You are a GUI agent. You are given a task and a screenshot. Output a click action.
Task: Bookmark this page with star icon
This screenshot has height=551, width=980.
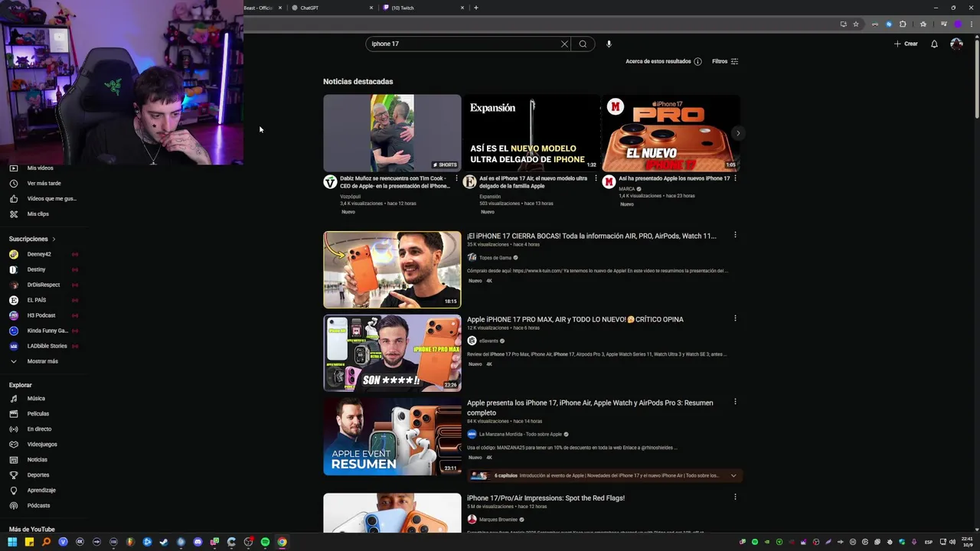tap(856, 24)
